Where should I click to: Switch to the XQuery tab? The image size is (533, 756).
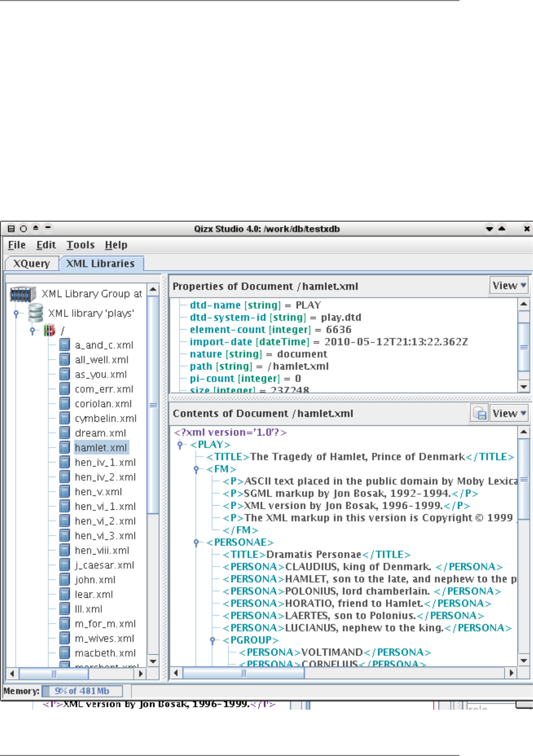[x=32, y=264]
